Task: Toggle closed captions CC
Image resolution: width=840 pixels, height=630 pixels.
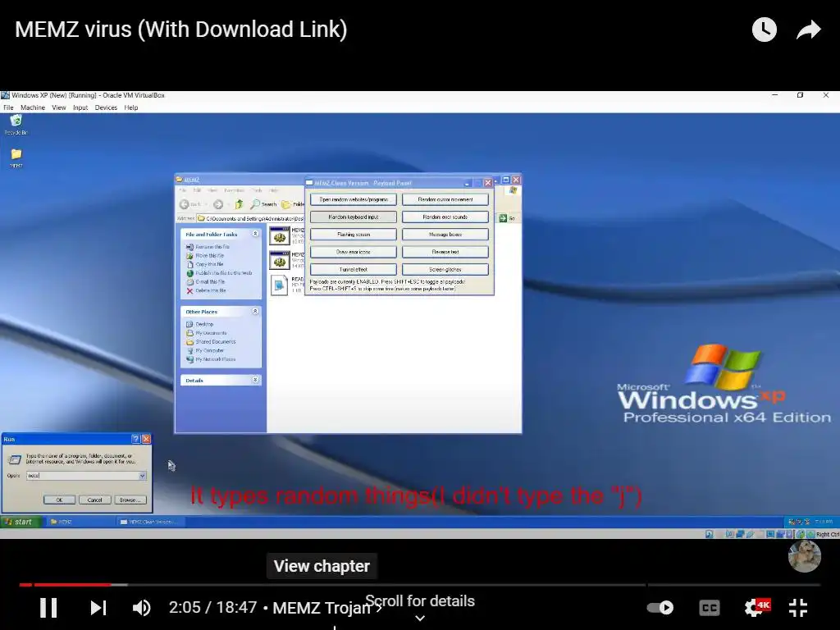Action: (x=710, y=608)
